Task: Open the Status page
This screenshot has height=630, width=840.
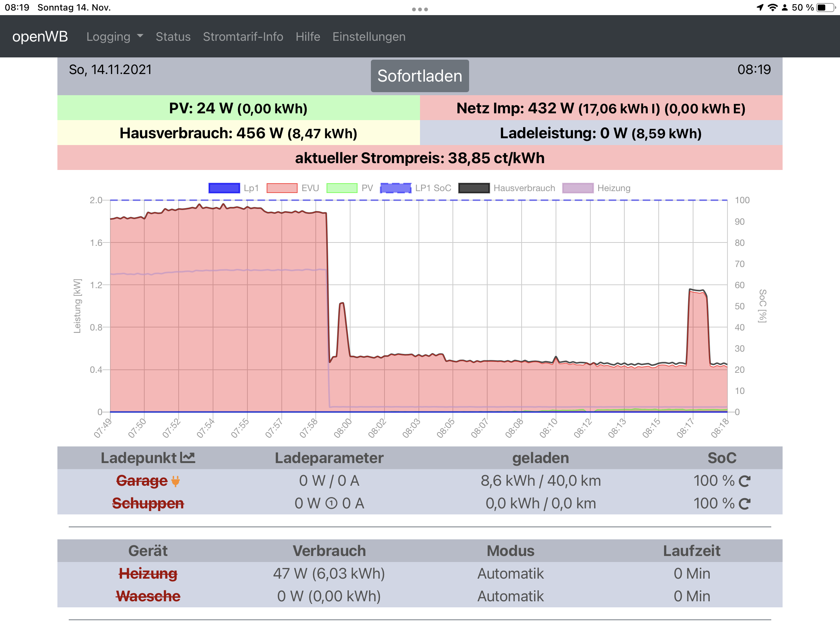Action: (173, 37)
